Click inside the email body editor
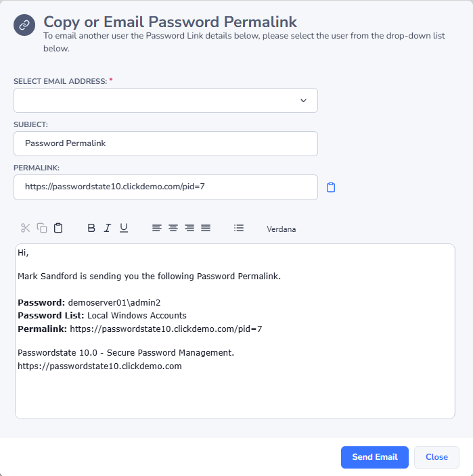The image size is (473, 476). 235,392
